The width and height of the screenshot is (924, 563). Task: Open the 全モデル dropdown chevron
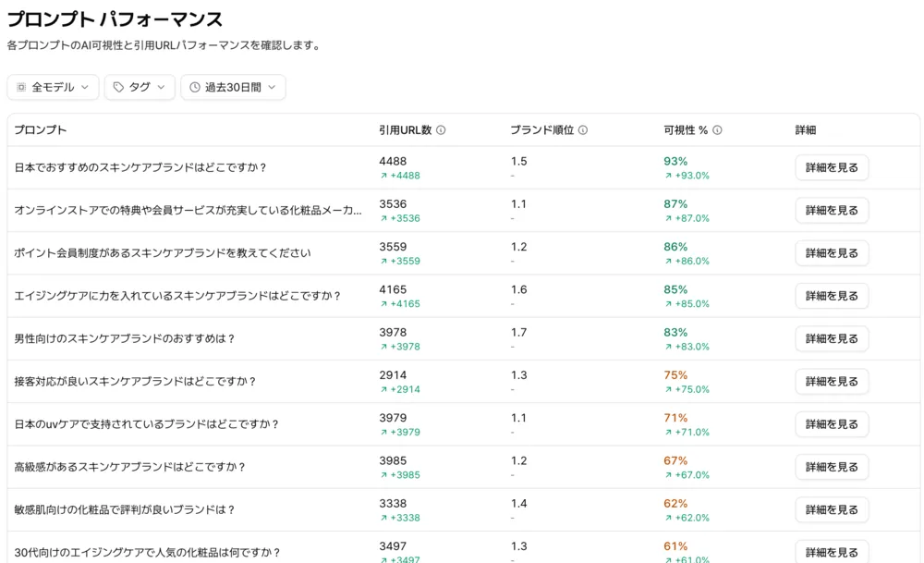click(85, 87)
